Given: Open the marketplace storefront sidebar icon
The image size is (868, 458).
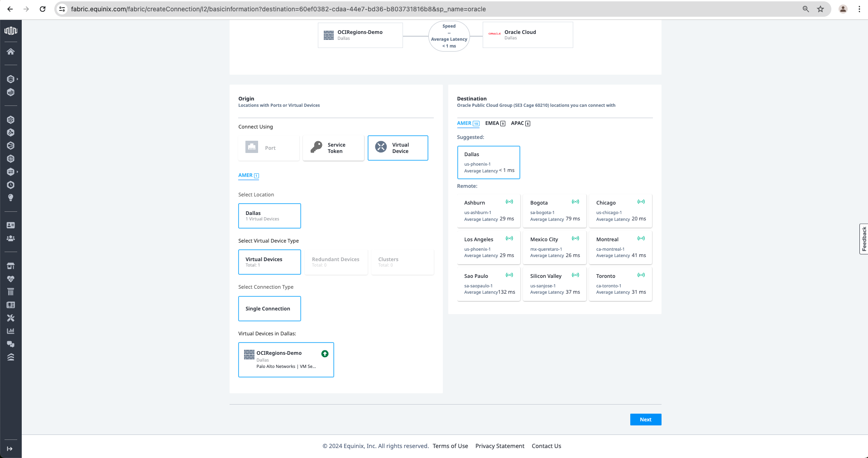Looking at the screenshot, I should click(10, 266).
